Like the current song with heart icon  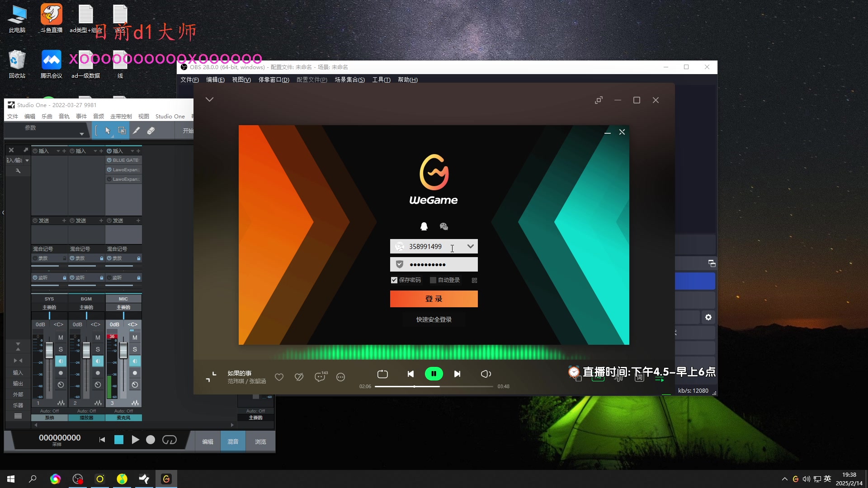(x=279, y=377)
